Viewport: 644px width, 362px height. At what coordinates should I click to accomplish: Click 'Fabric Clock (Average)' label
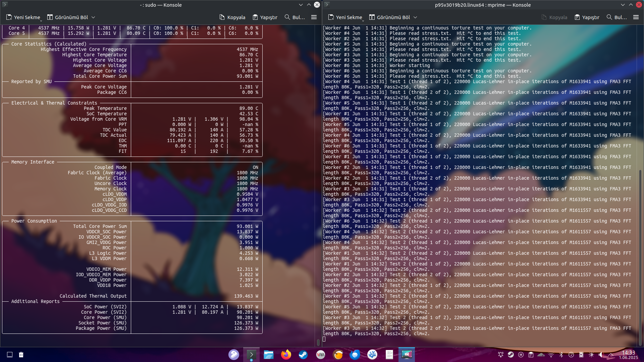click(x=97, y=173)
